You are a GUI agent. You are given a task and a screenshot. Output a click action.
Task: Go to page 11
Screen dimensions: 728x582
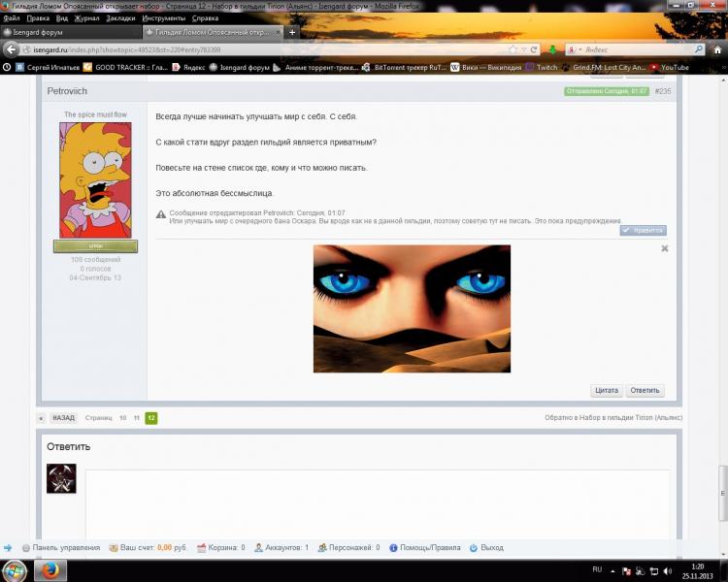tap(137, 418)
